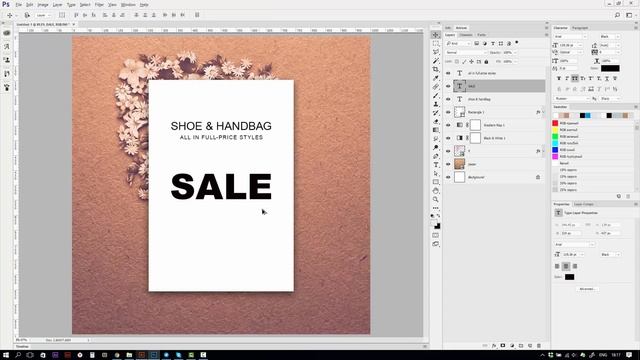Select the Rectangular Marquee tool
640x360 pixels.
pyautogui.click(x=436, y=44)
